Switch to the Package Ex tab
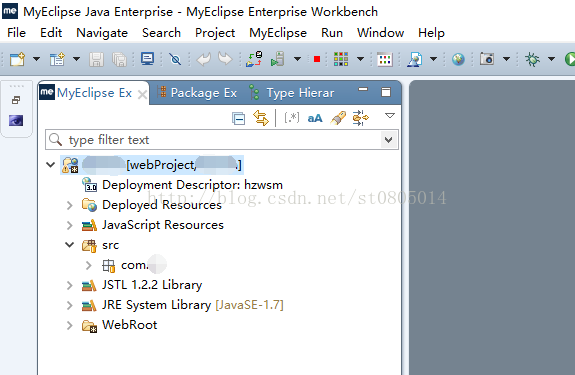Screen dimensions: 575x375 [x=198, y=93]
